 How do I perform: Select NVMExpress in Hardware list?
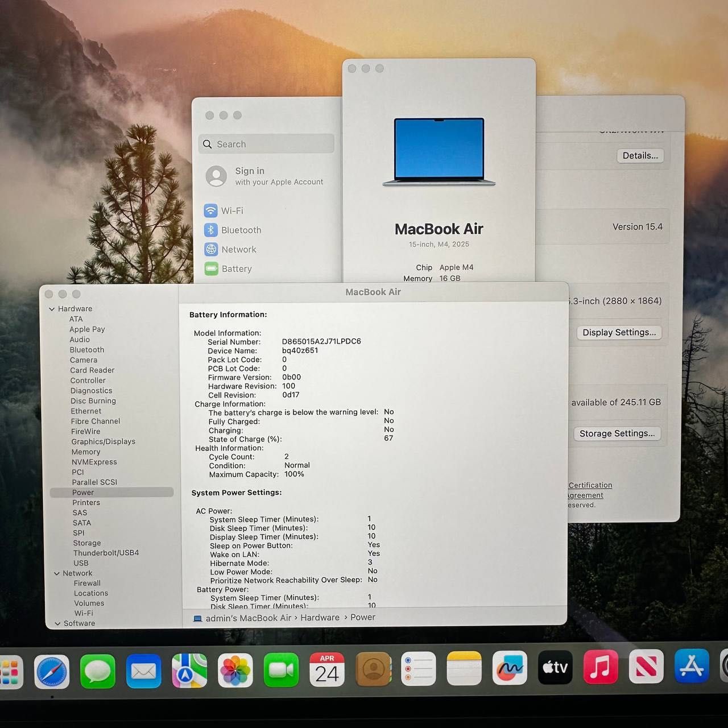[x=94, y=462]
